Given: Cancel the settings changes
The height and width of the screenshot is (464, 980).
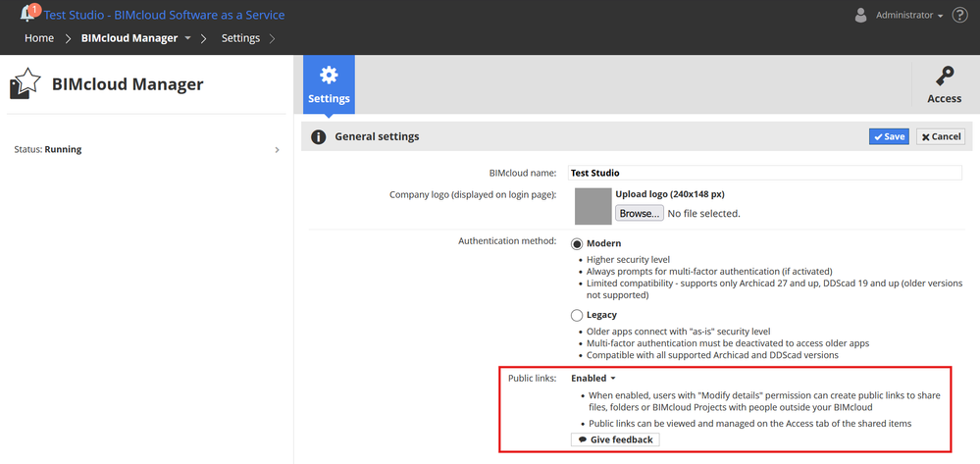Looking at the screenshot, I should coord(941,137).
